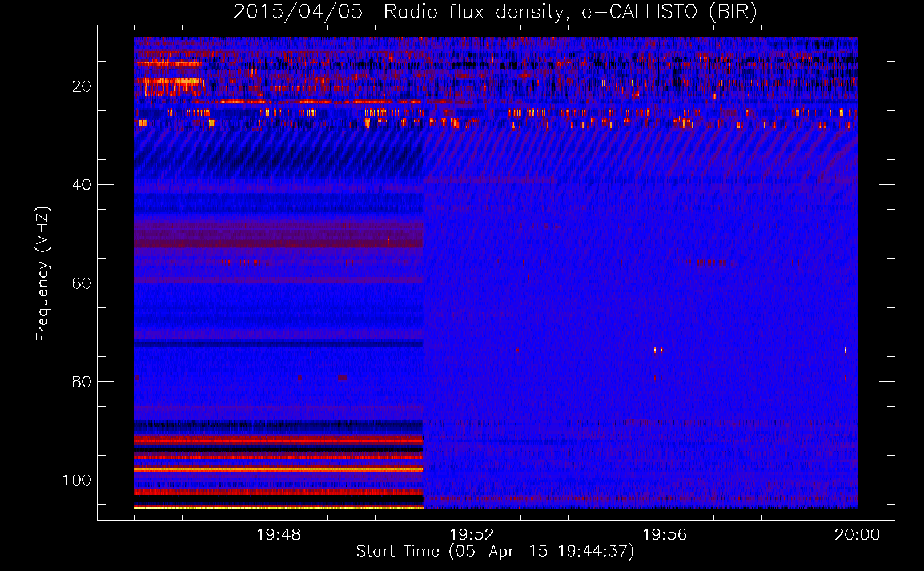Select the "Frequency (MHZ)" y-axis label
Image resolution: width=924 pixels, height=571 pixels.
43,274
